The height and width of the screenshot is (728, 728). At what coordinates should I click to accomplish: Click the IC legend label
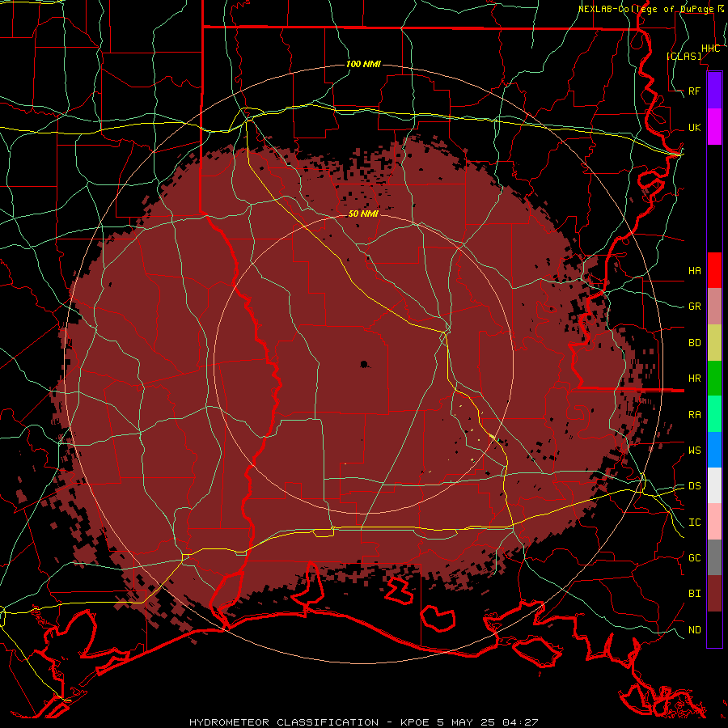point(694,523)
